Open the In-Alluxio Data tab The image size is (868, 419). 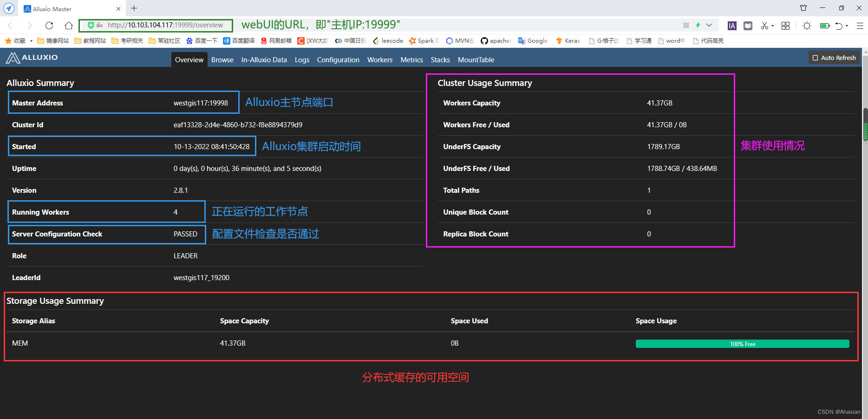[x=264, y=60]
